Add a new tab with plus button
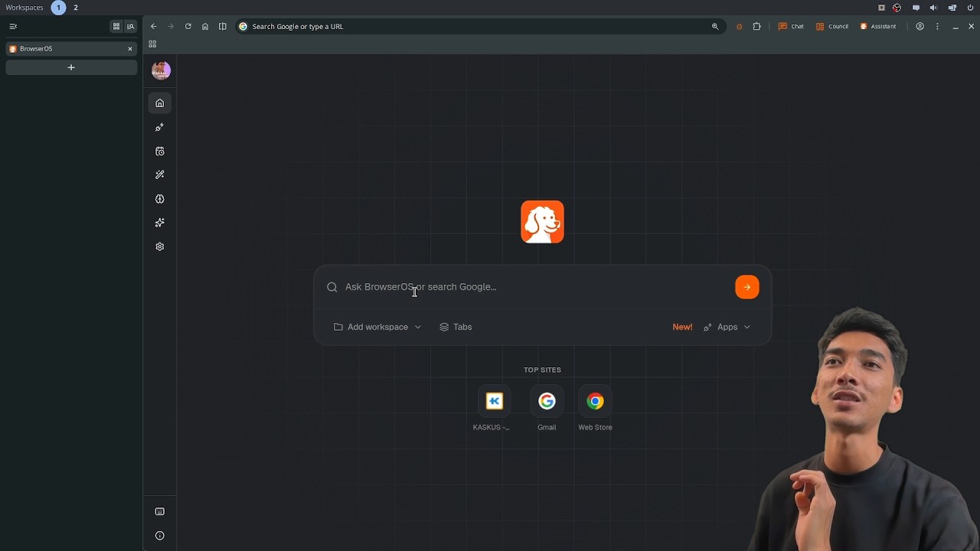980x551 pixels. [x=71, y=67]
